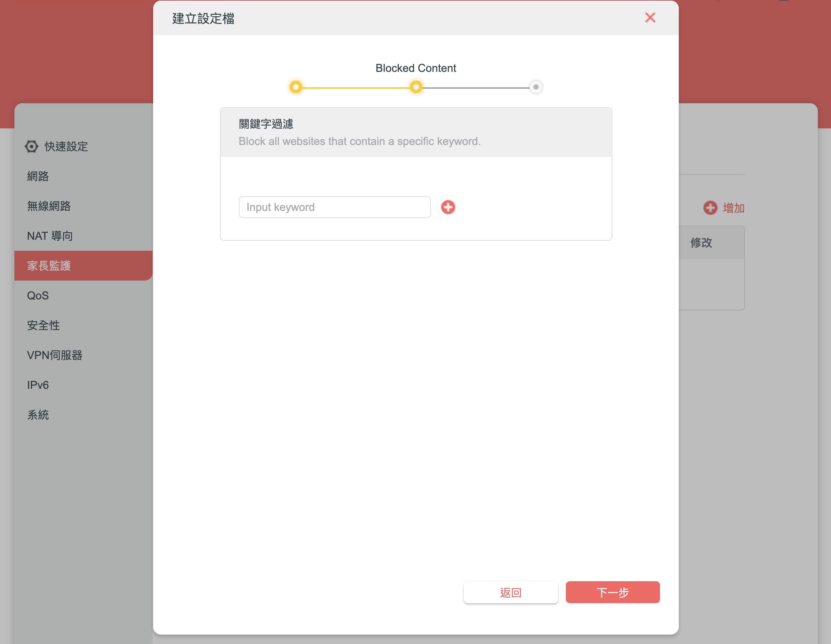The width and height of the screenshot is (831, 644).
Task: Click the red plus icon beside keyword input
Action: click(448, 207)
